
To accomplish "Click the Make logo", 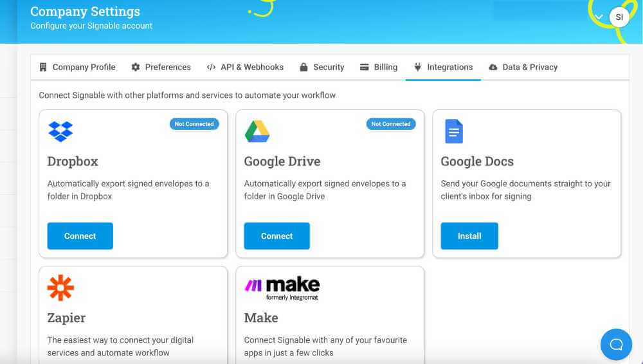I will coord(282,288).
